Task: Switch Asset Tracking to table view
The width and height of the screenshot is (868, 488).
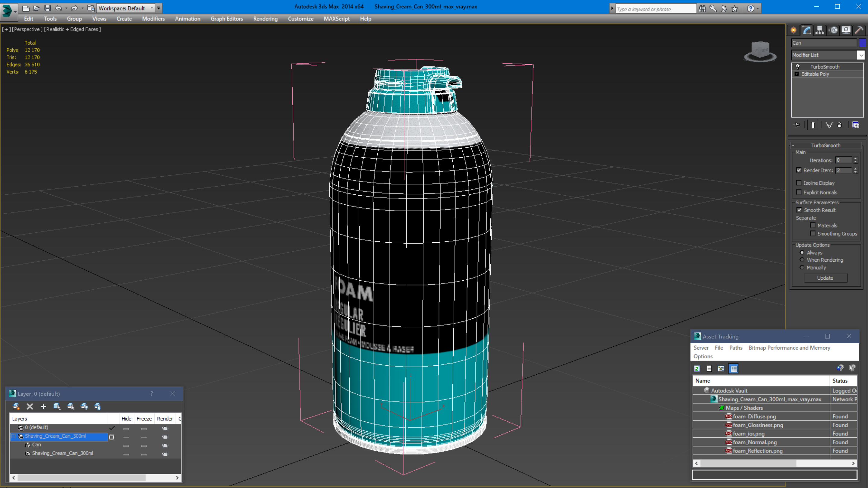Action: (x=734, y=369)
